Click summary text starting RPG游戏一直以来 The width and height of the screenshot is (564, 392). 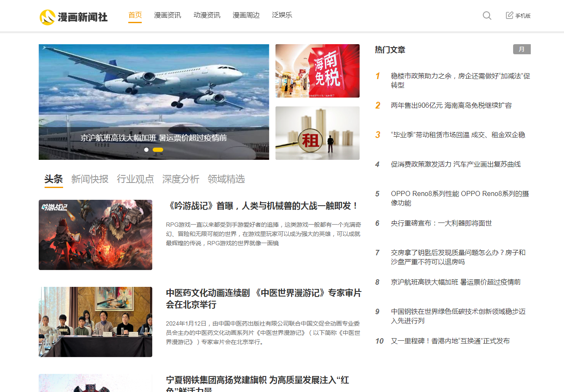point(263,234)
